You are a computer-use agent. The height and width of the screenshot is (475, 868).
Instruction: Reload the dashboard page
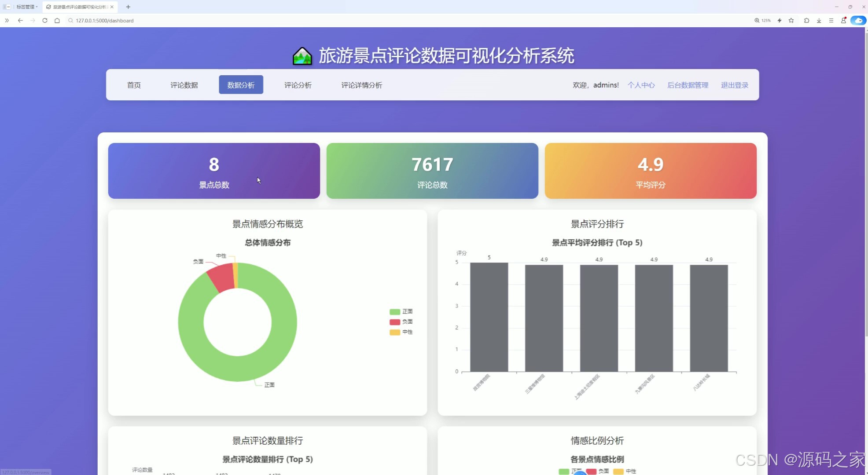44,20
